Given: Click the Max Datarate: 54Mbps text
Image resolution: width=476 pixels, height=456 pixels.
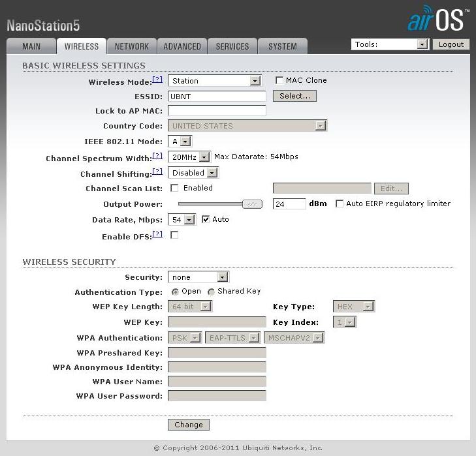Looking at the screenshot, I should point(256,157).
